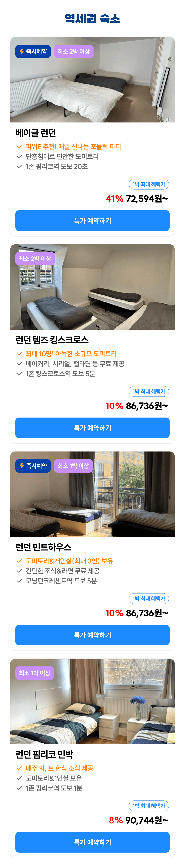Click the 1박 최대 혜택가 label above 72,594원
This screenshot has width=185, height=868.
tap(149, 184)
